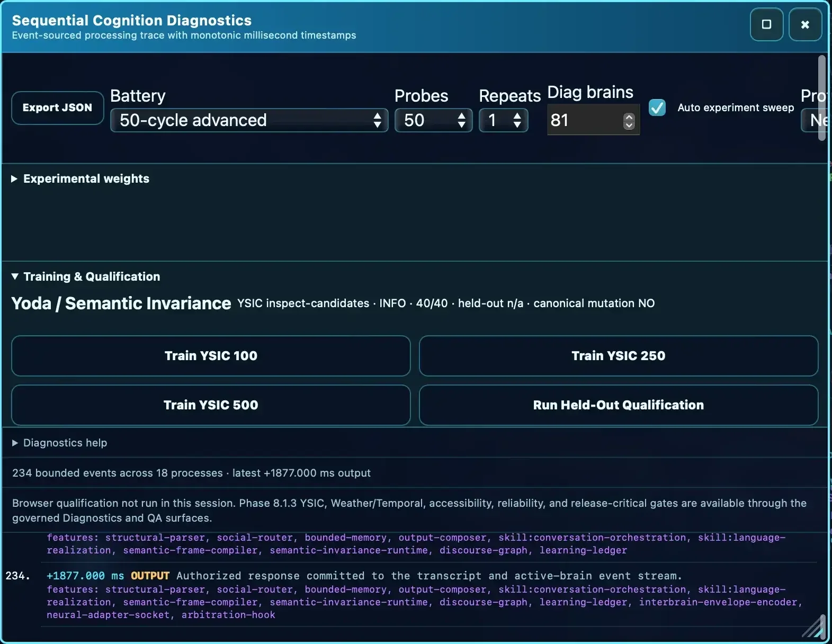Image resolution: width=832 pixels, height=644 pixels.
Task: Open the Repeats dropdown set to 1
Action: [x=504, y=120]
